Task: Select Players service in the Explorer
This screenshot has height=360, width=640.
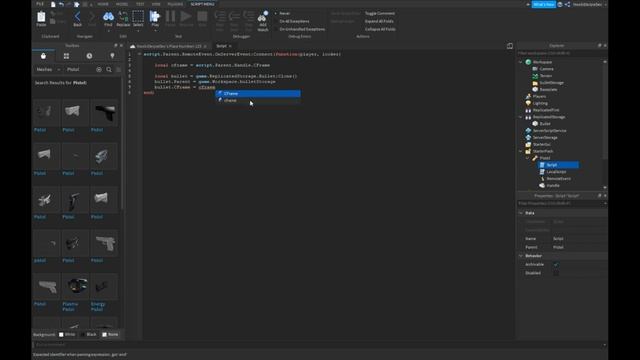Action: click(x=539, y=96)
